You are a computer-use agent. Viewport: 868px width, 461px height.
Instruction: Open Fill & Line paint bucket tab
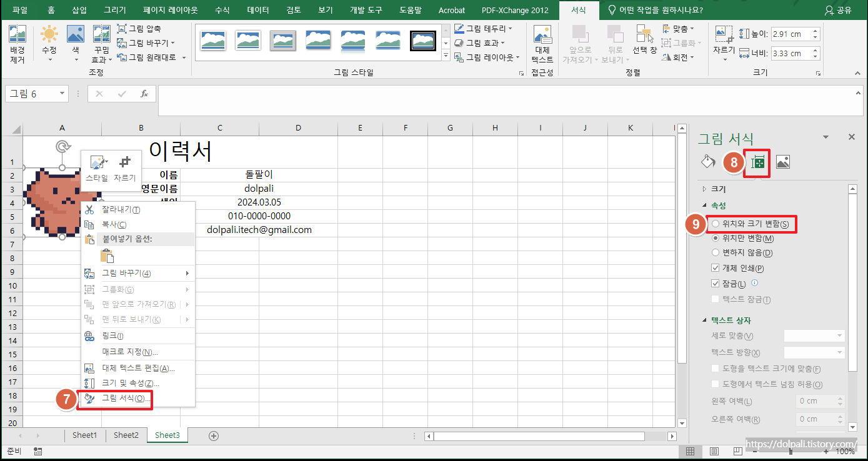pos(707,162)
